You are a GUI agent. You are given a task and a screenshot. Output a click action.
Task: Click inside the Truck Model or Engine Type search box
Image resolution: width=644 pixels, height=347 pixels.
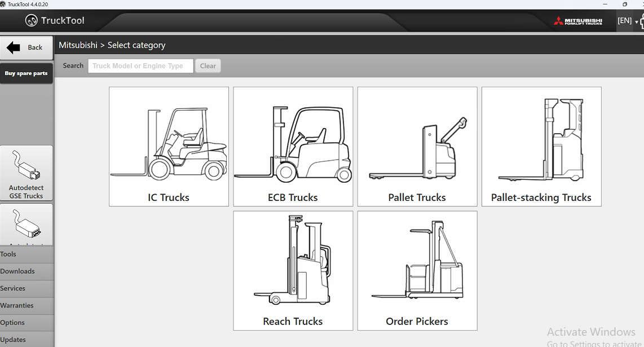(140, 65)
